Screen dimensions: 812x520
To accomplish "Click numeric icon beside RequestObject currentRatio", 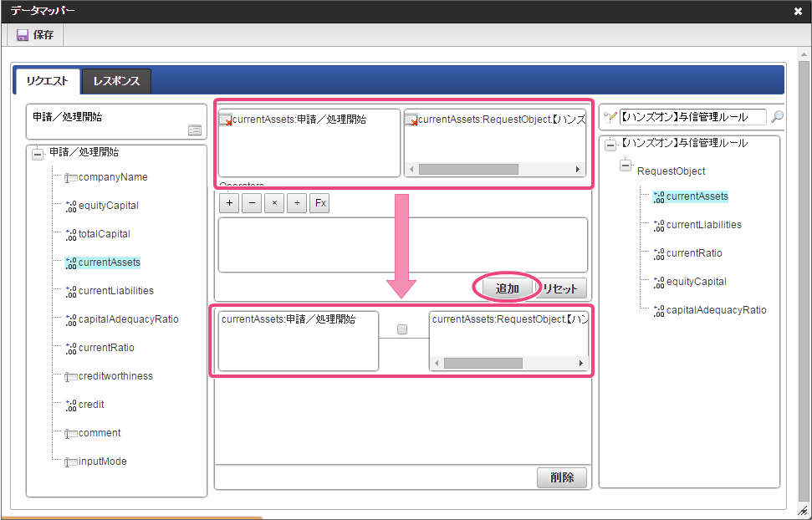I will 659,254.
